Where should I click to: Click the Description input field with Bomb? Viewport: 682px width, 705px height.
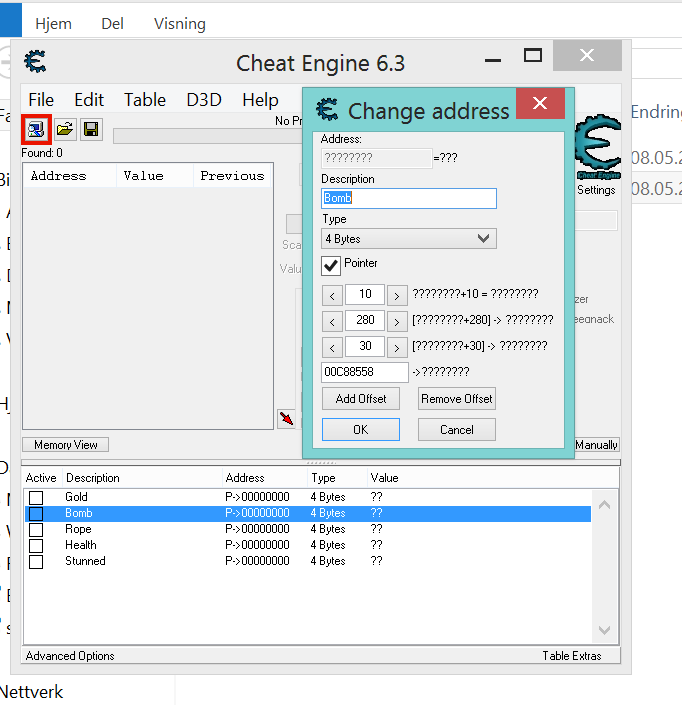409,198
